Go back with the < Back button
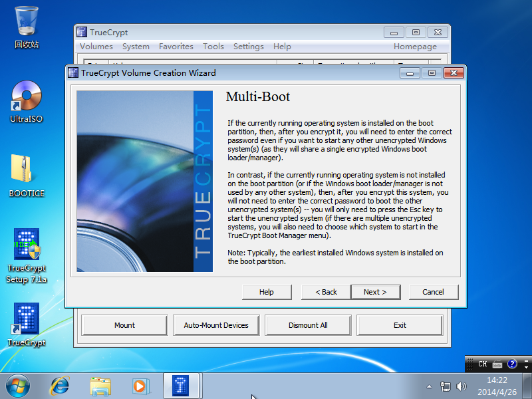 tap(326, 292)
